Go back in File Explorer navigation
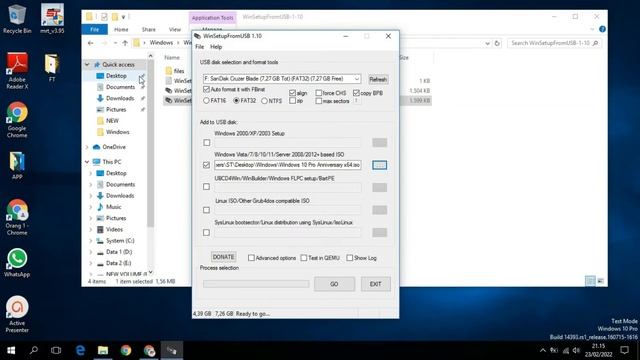Image resolution: width=640 pixels, height=360 pixels. pyautogui.click(x=91, y=43)
